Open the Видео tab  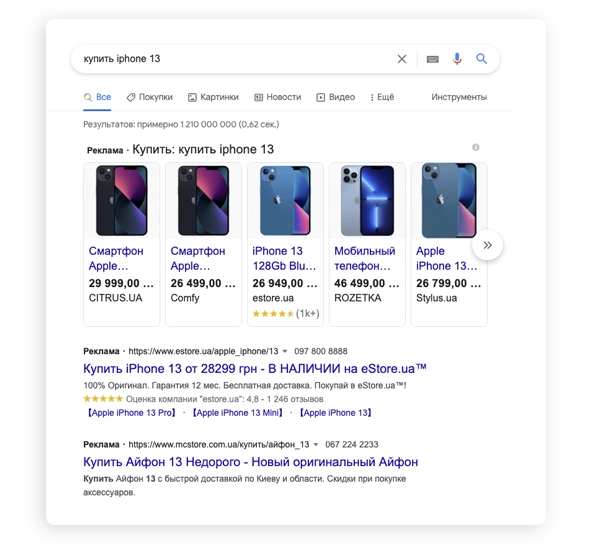[x=336, y=97]
